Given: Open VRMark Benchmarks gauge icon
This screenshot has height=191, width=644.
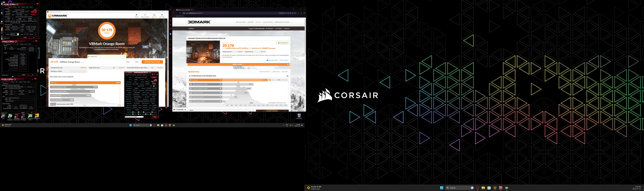Looking at the screenshot, I should [x=145, y=15].
